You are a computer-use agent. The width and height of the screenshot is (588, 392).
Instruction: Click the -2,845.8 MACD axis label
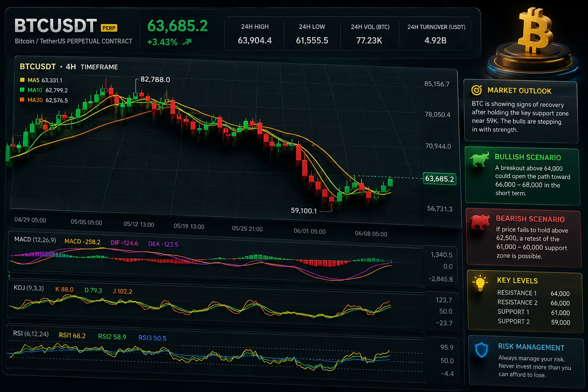tap(441, 279)
